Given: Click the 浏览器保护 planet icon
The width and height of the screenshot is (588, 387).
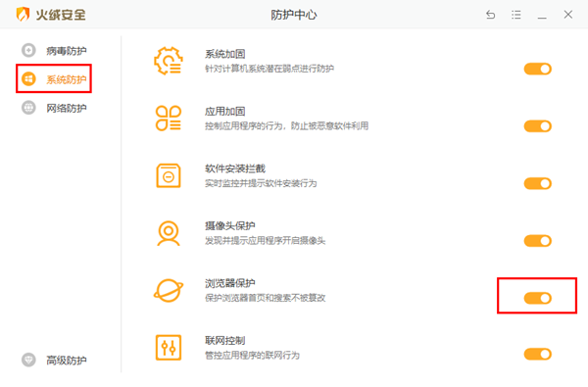Looking at the screenshot, I should [x=169, y=290].
